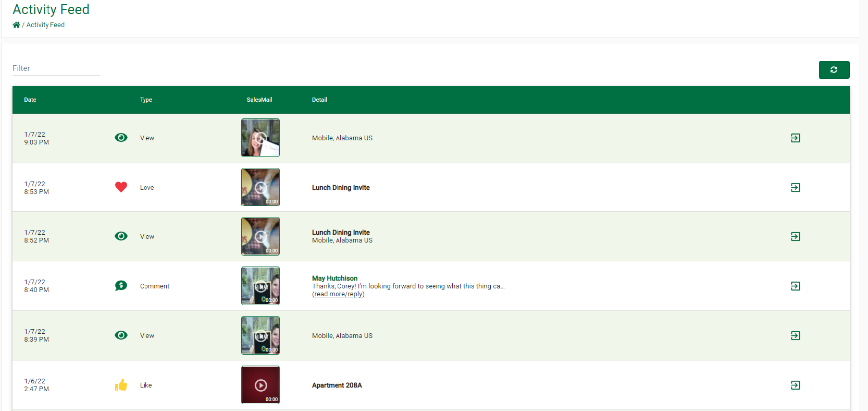The image size is (868, 411).
Task: Click the green refresh button
Action: 834,70
